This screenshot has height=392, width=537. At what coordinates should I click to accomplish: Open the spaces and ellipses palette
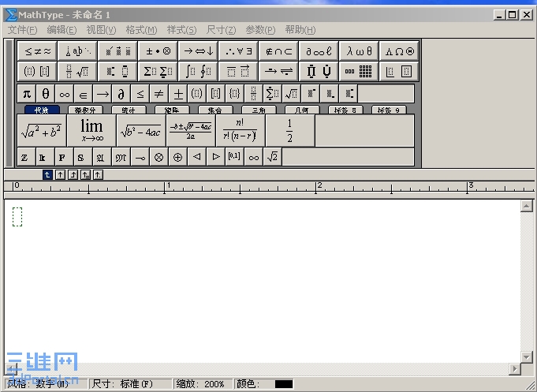[77, 51]
